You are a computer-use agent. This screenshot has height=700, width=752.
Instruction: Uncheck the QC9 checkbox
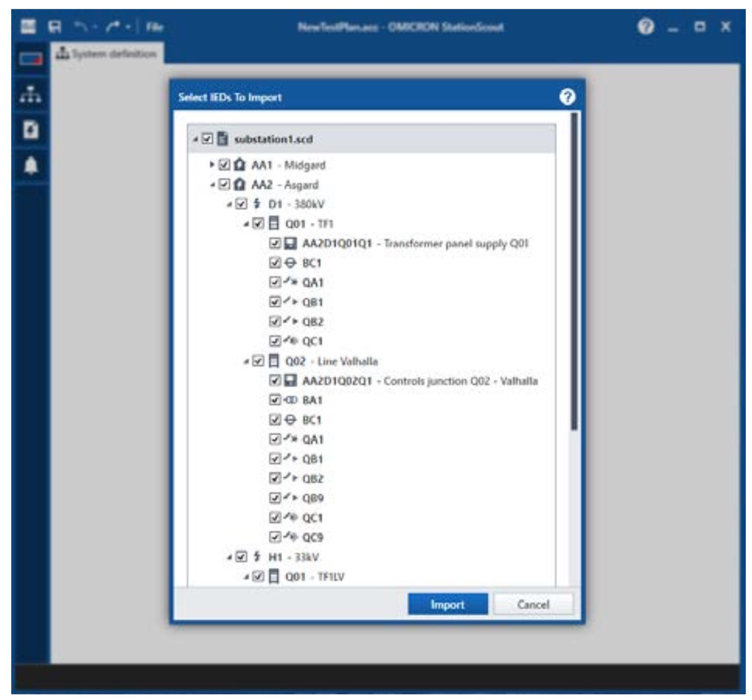tap(275, 537)
